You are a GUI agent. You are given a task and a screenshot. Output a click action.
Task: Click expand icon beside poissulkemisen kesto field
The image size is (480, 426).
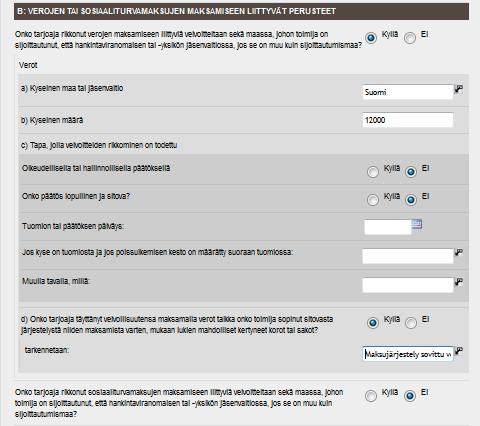tap(459, 252)
